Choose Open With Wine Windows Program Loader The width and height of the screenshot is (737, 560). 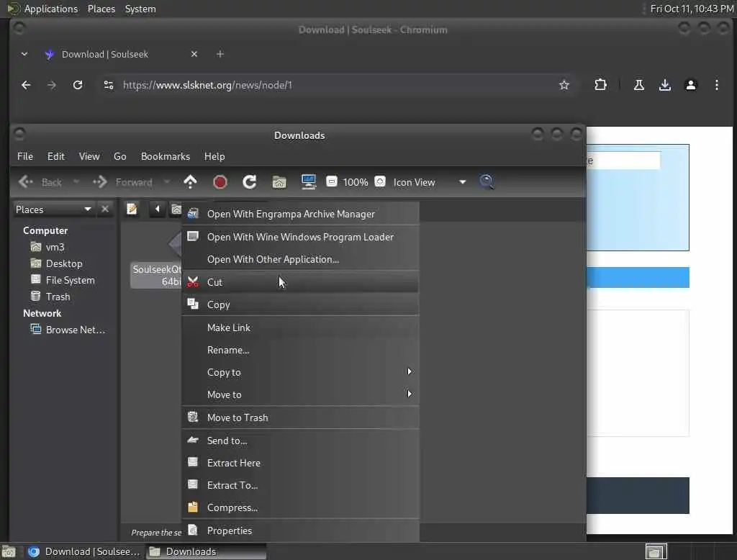point(300,237)
